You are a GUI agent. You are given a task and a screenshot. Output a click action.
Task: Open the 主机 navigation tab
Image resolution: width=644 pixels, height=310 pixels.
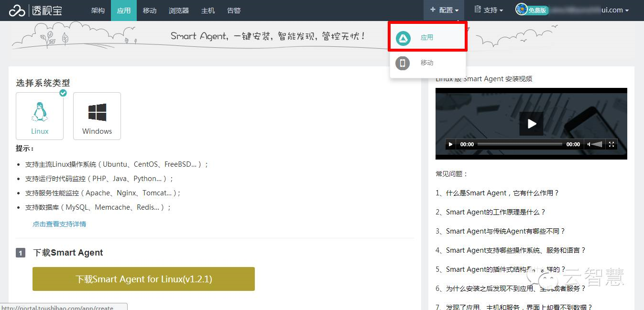[208, 11]
